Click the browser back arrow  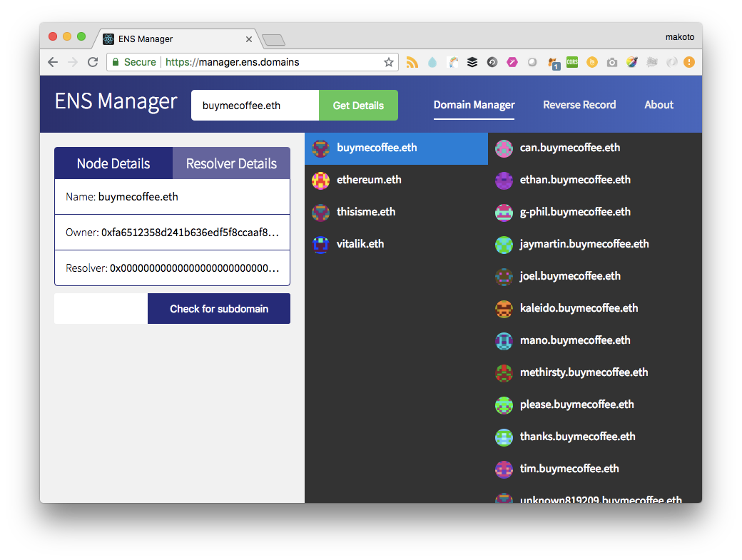point(53,62)
